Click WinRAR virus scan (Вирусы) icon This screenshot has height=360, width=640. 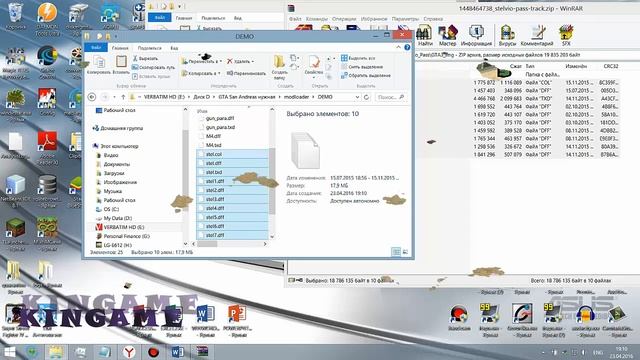click(507, 36)
